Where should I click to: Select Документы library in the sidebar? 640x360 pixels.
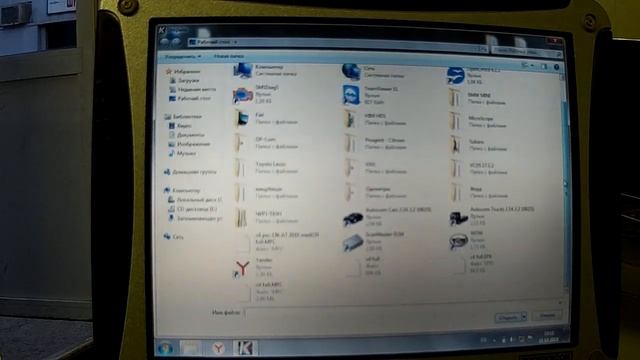click(187, 135)
